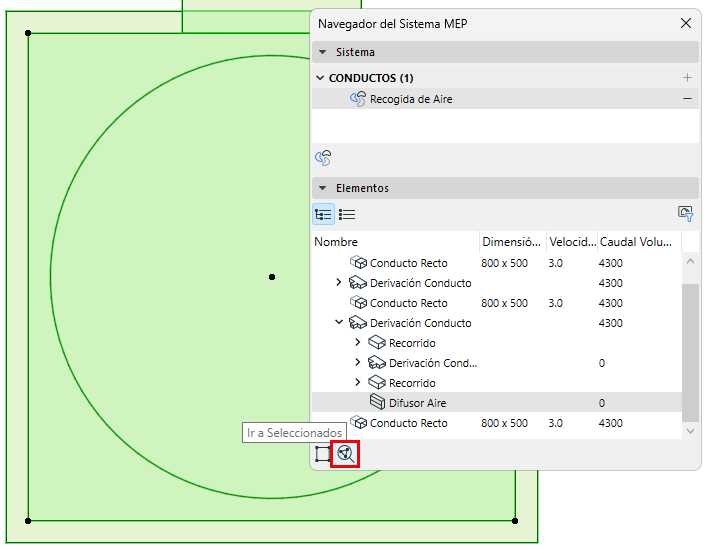Remove Recogida de Aire with minus button
Viewport: 704px width, 550px height.
pos(687,98)
